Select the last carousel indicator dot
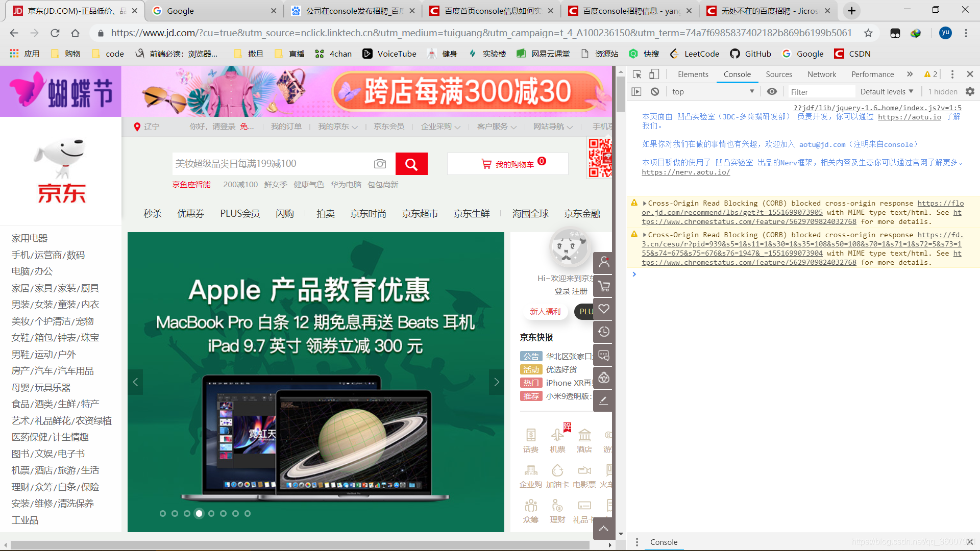The image size is (980, 551). tap(248, 514)
